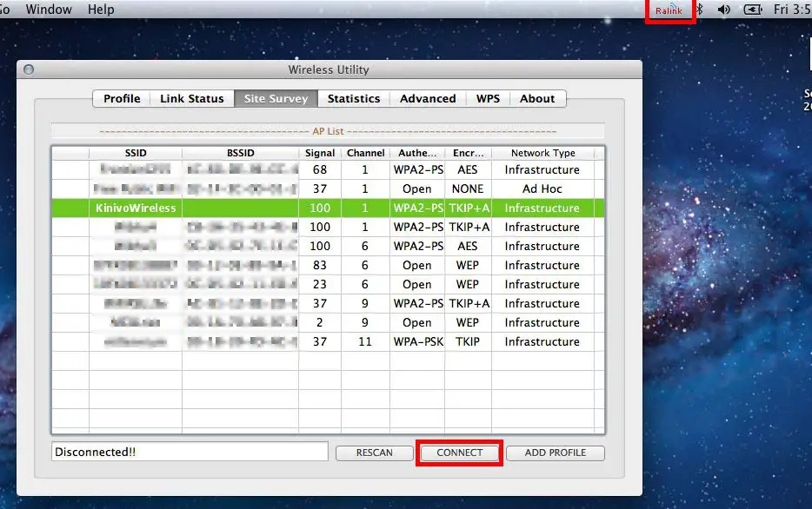Select the network with signal 23
Image resolution: width=812 pixels, height=509 pixels.
pos(328,285)
